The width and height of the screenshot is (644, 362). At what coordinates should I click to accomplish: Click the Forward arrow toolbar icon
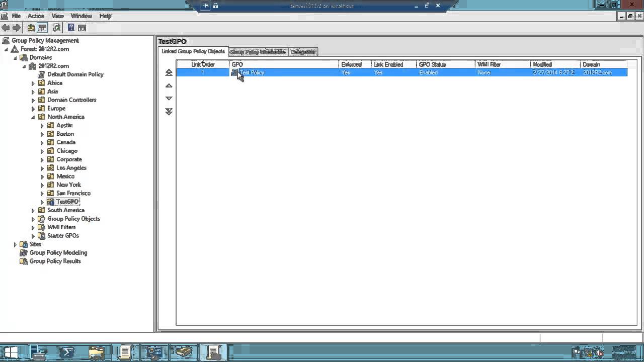(x=17, y=28)
